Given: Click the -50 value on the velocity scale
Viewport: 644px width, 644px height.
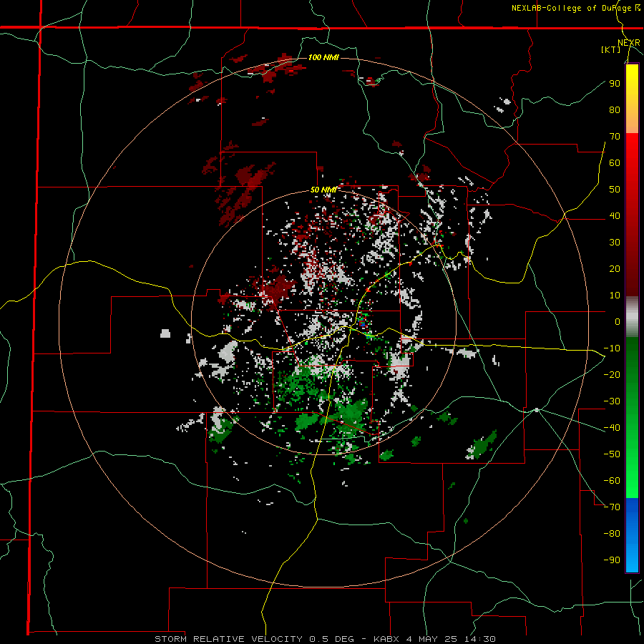Looking at the screenshot, I should pos(612,454).
